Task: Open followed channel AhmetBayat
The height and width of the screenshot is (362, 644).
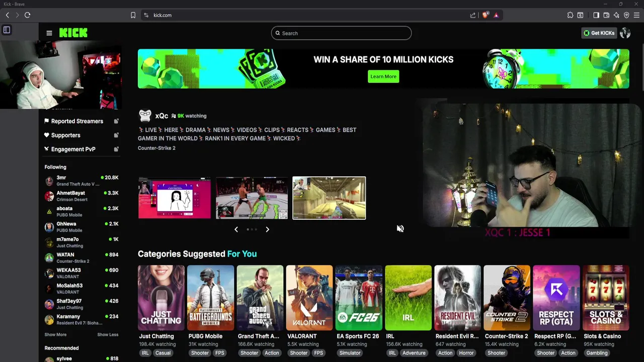Action: coord(81,196)
